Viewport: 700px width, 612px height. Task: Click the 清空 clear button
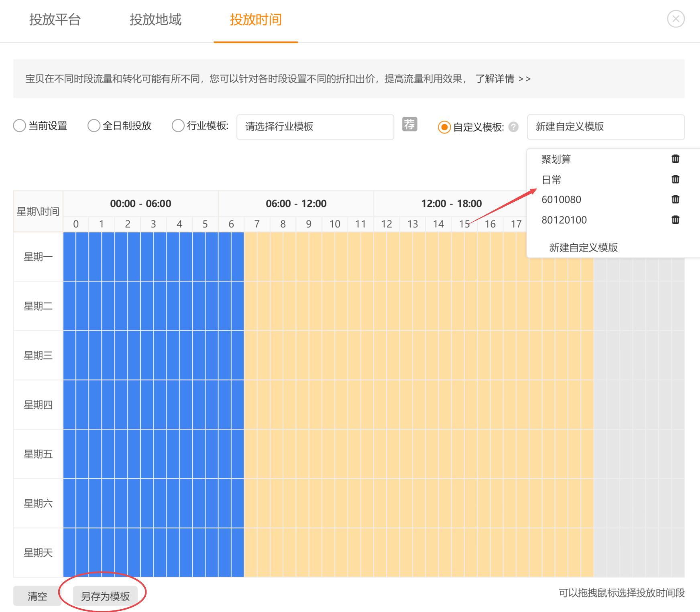[38, 596]
